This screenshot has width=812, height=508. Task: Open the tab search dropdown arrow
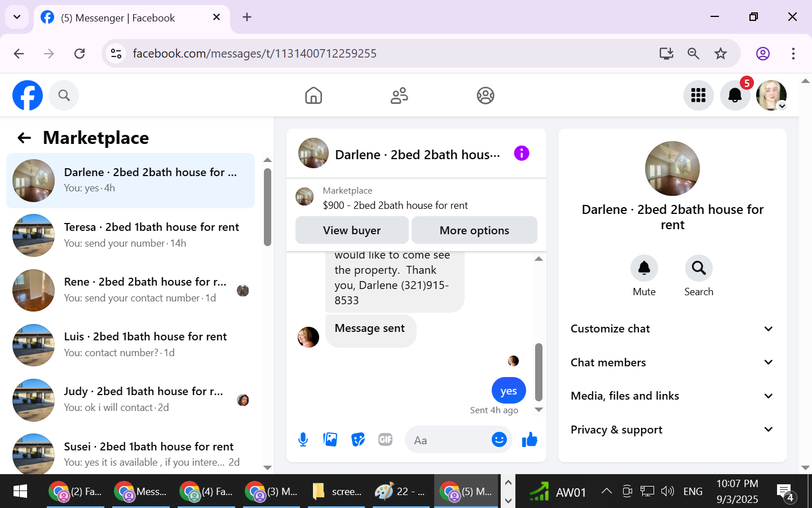(x=17, y=17)
